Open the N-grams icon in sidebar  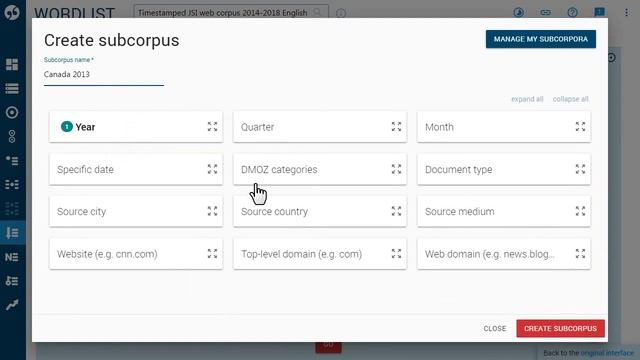tap(12, 257)
